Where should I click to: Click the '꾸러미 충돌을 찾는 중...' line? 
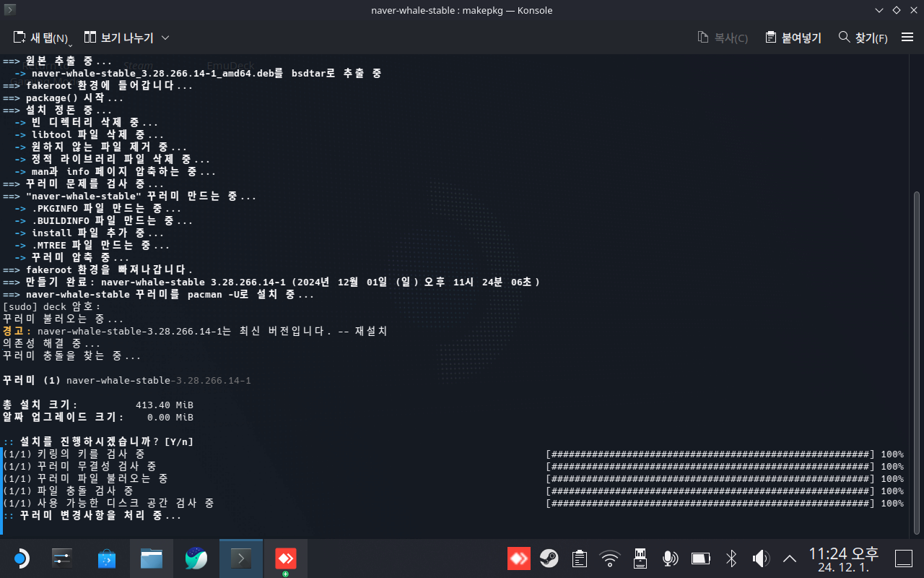[72, 355]
